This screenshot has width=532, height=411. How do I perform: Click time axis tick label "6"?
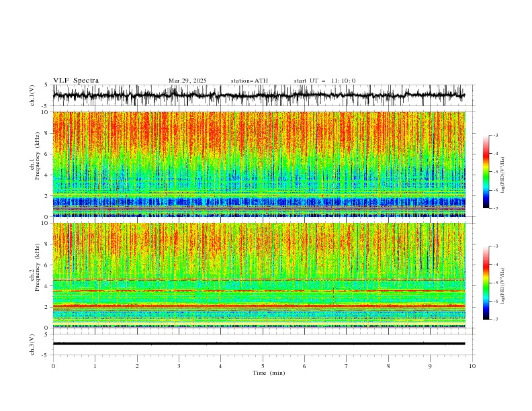click(304, 366)
